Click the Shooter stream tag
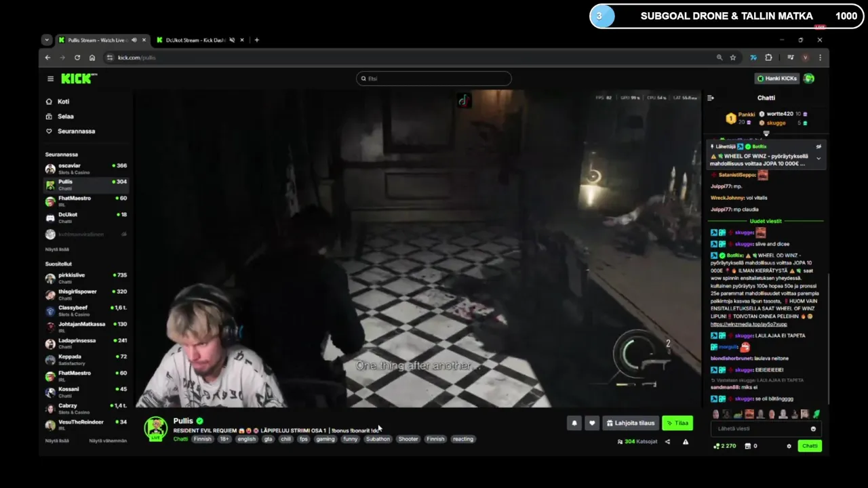The image size is (868, 488). pos(408,439)
